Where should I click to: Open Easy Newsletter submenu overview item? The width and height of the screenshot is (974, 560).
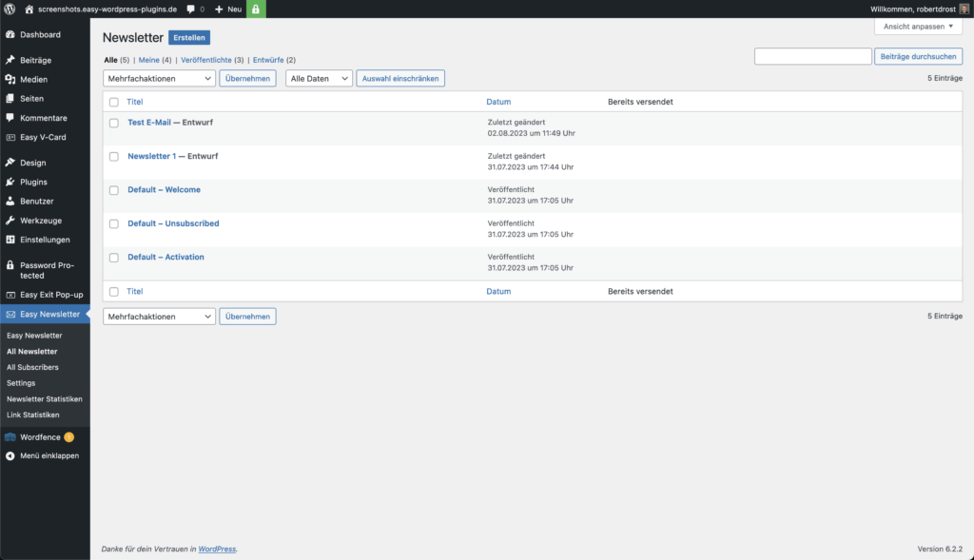tap(34, 336)
